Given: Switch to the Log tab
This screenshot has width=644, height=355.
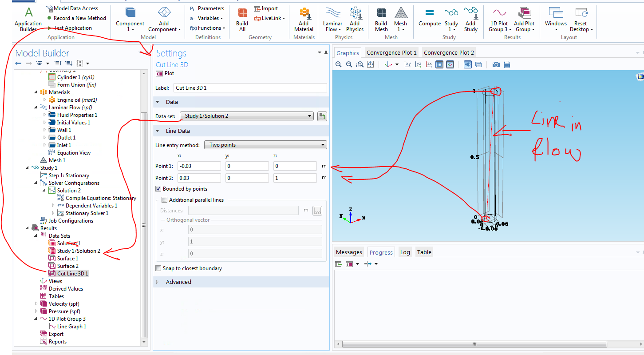Looking at the screenshot, I should tap(405, 252).
